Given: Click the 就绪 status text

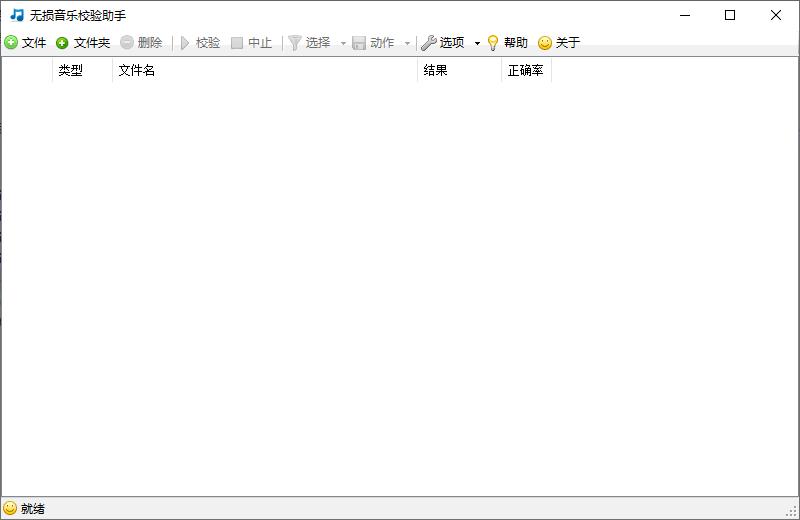Looking at the screenshot, I should point(33,508).
